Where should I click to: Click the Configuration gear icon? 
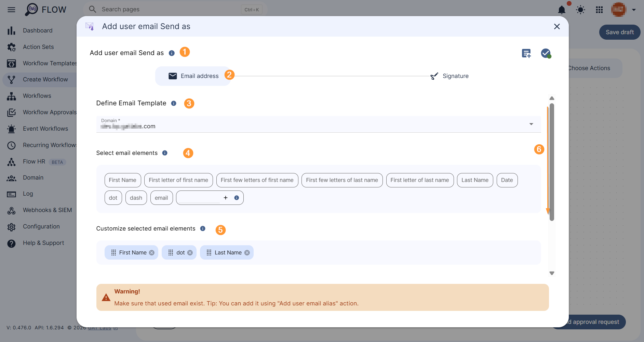(x=11, y=227)
